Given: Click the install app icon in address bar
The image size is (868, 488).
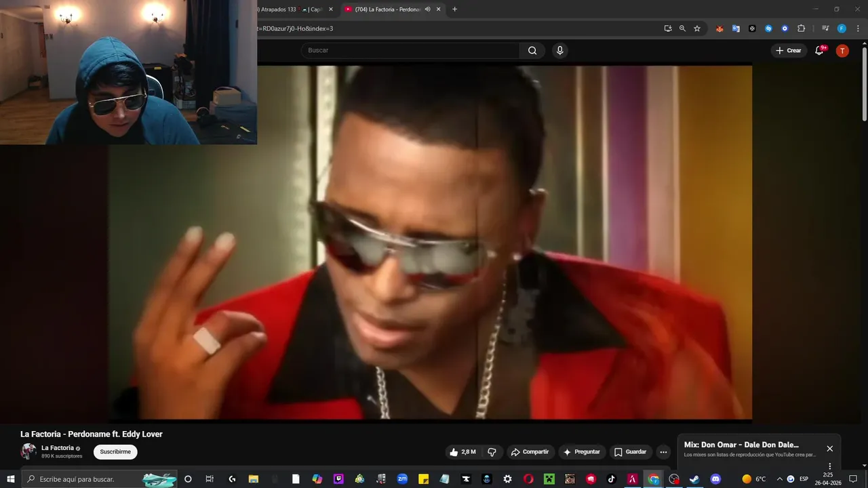Looking at the screenshot, I should tap(668, 28).
